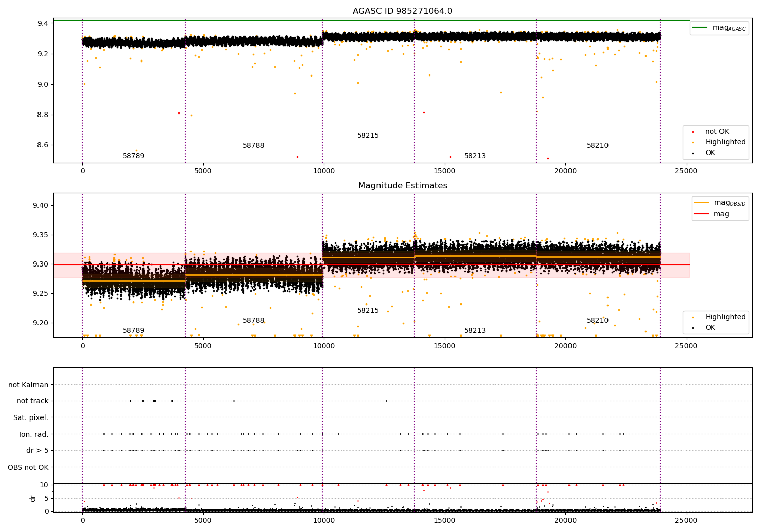Screen dimensions: 760x532
Task: Click the 'not track' row label
Action: tap(32, 401)
